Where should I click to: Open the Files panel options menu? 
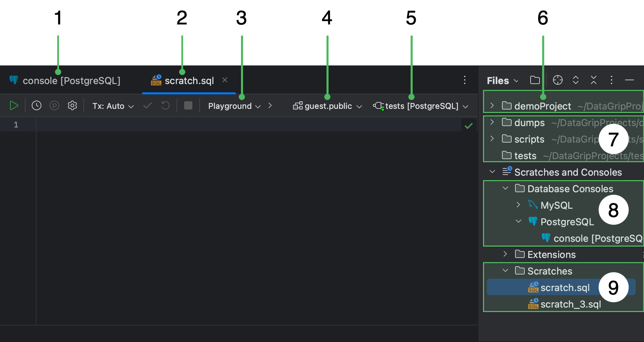(x=612, y=80)
